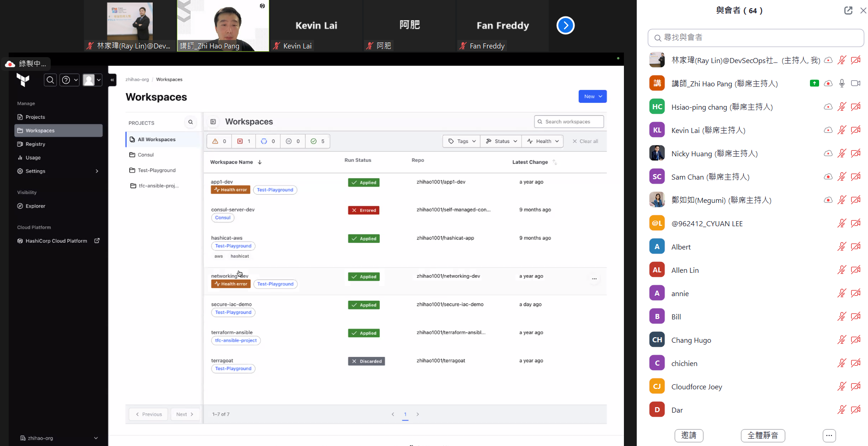Toggle the needs attention warning filter
This screenshot has height=446, width=868.
pyautogui.click(x=219, y=141)
